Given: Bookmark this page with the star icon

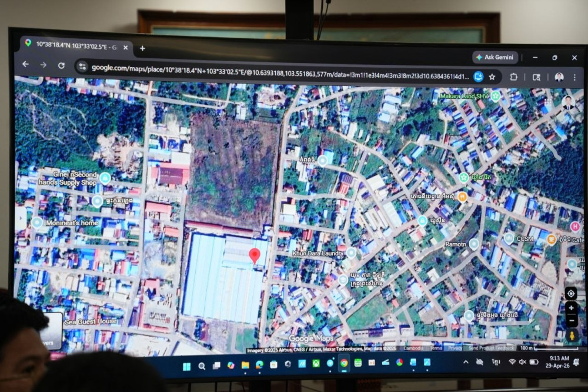Looking at the screenshot, I should coord(492,77).
